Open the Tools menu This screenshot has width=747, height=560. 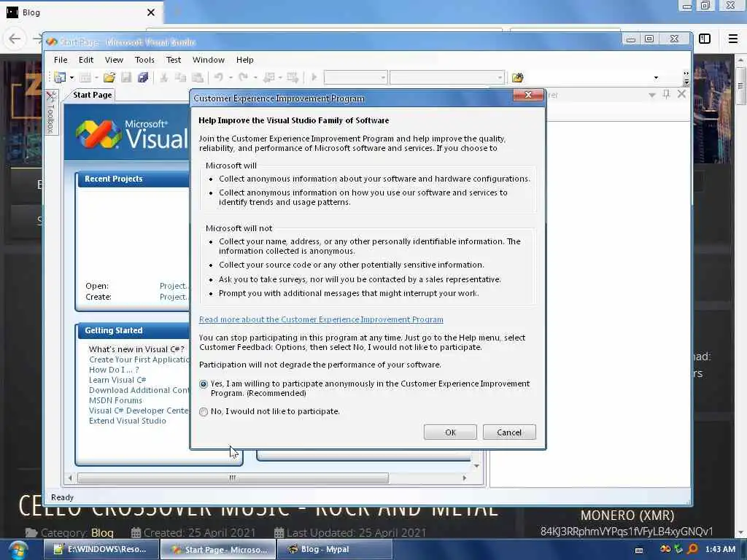coord(144,60)
